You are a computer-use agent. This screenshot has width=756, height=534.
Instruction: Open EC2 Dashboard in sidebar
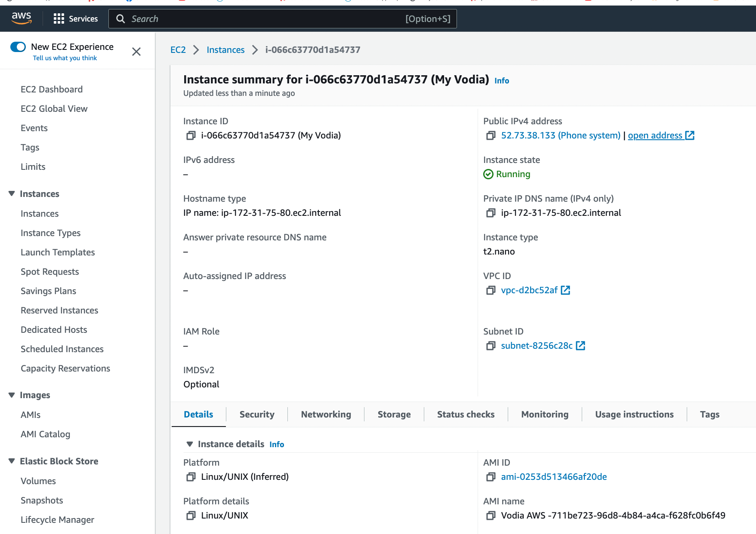click(52, 89)
